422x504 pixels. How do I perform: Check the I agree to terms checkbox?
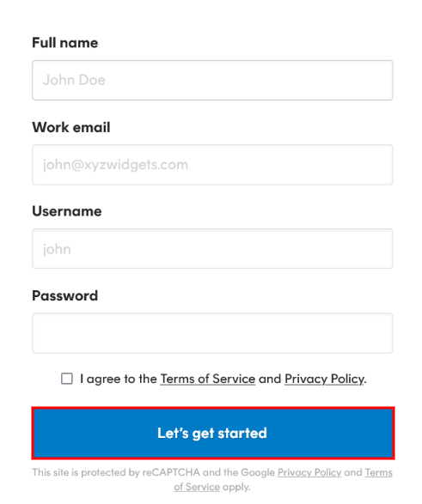67,379
